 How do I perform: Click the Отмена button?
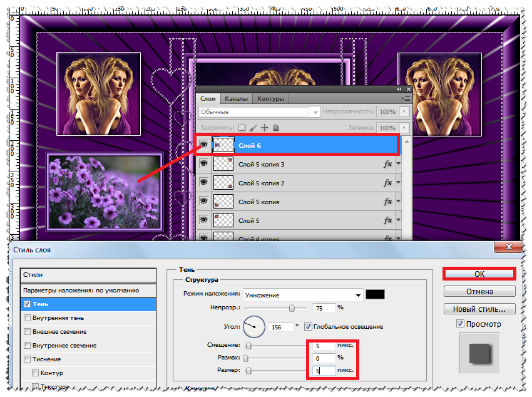coord(479,291)
